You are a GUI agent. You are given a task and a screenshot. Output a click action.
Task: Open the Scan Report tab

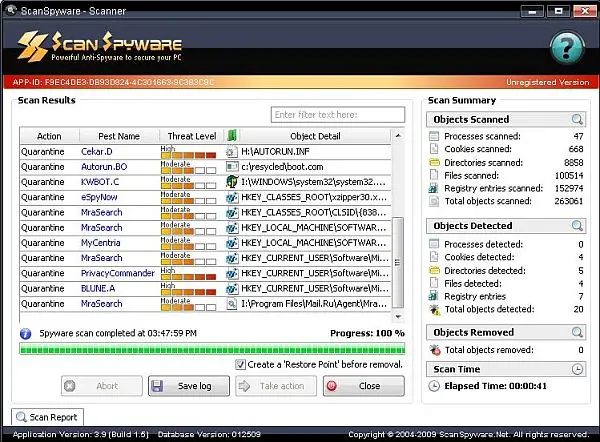(x=47, y=417)
